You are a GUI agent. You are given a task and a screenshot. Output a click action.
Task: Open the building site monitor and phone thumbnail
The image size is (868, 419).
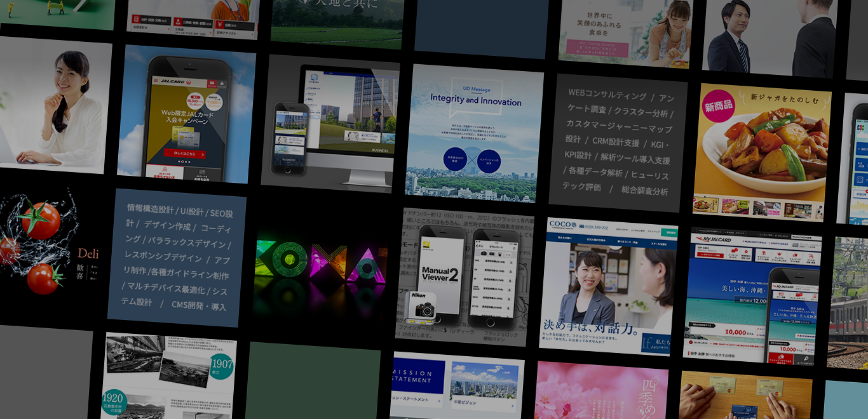(330, 124)
